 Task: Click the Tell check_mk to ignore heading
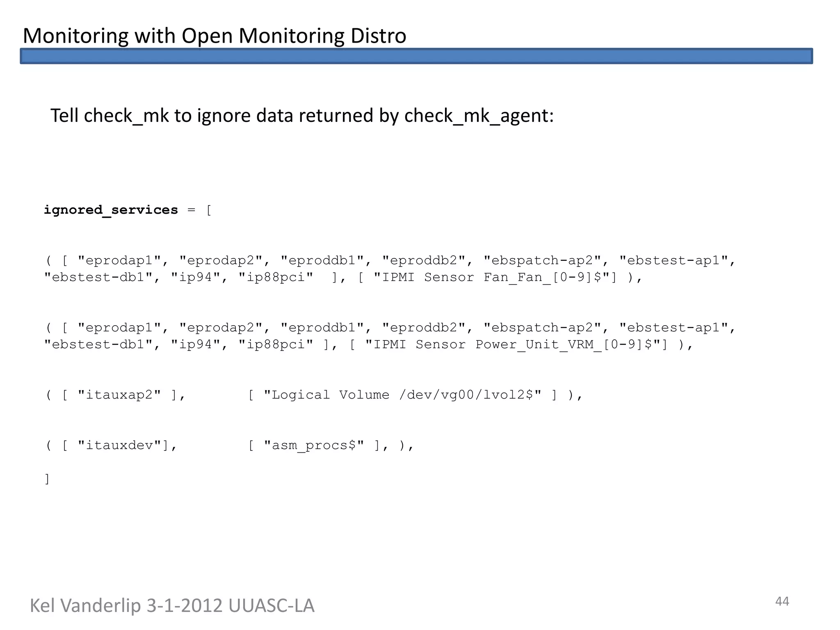pyautogui.click(x=302, y=116)
